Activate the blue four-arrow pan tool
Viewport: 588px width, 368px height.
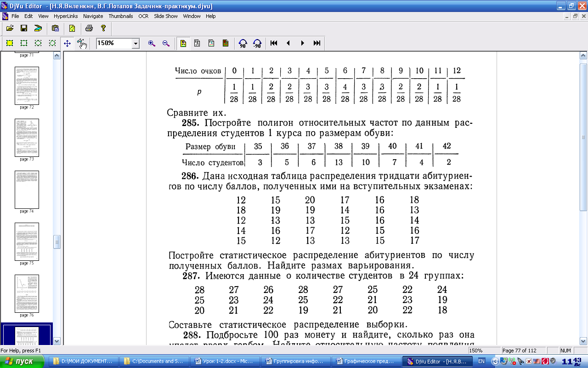click(67, 43)
